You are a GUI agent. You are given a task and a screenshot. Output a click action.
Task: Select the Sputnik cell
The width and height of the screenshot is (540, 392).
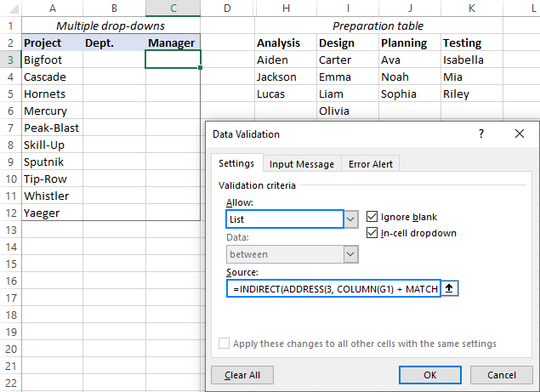pos(53,162)
